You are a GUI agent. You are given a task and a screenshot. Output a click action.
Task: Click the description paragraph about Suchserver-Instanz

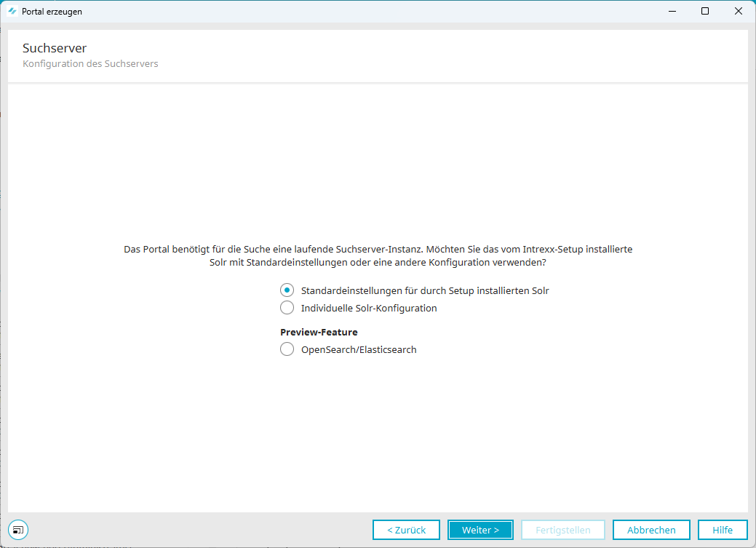pyautogui.click(x=378, y=255)
